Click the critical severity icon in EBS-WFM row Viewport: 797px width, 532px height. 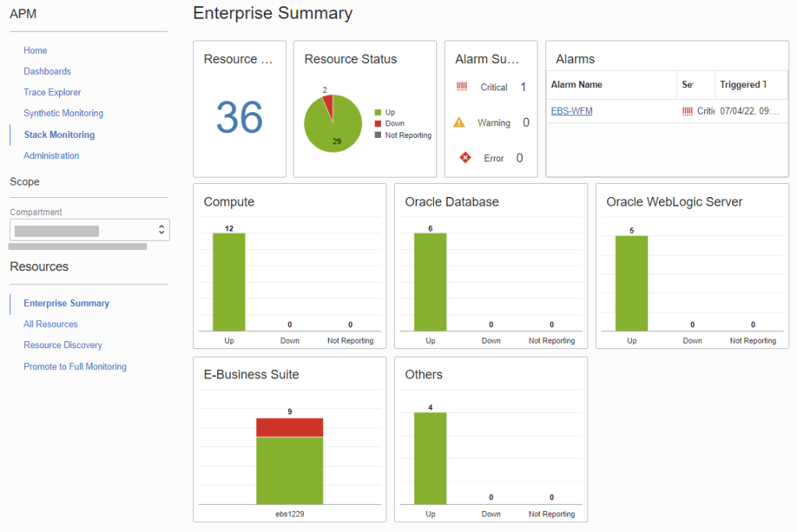[x=687, y=111]
